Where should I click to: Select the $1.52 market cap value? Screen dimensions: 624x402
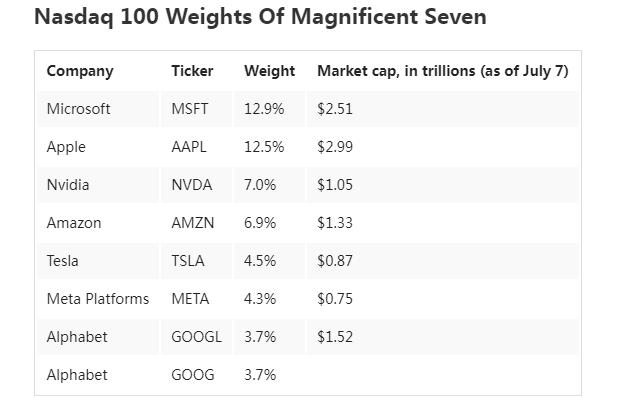click(x=335, y=337)
